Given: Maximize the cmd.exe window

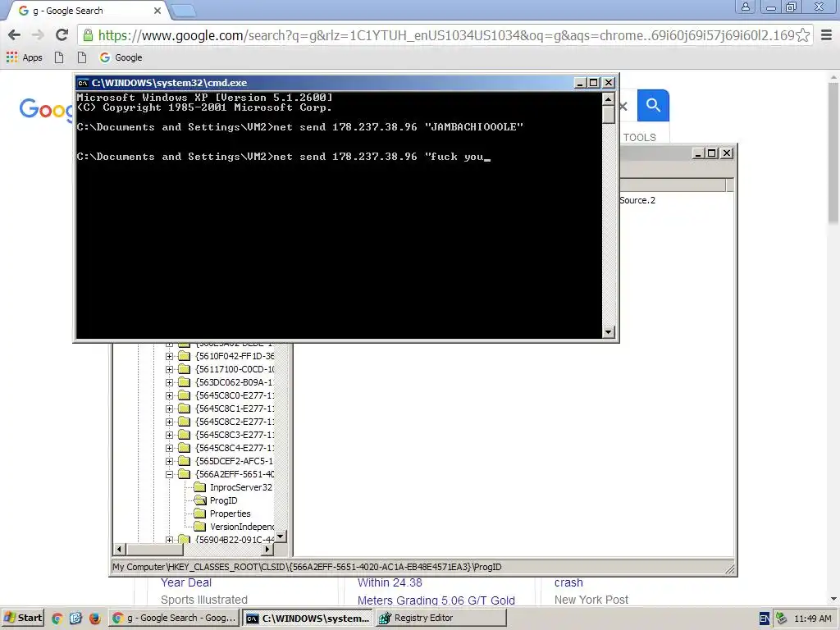Looking at the screenshot, I should pyautogui.click(x=594, y=83).
